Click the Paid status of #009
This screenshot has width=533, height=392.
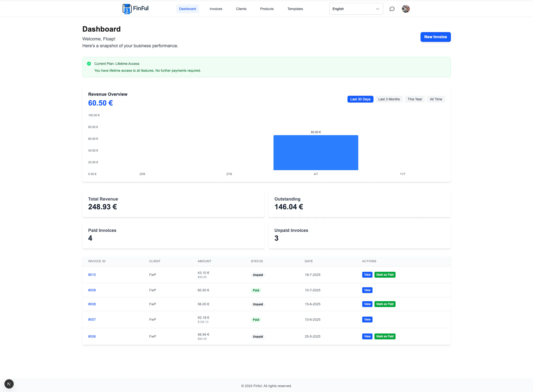pyautogui.click(x=256, y=290)
